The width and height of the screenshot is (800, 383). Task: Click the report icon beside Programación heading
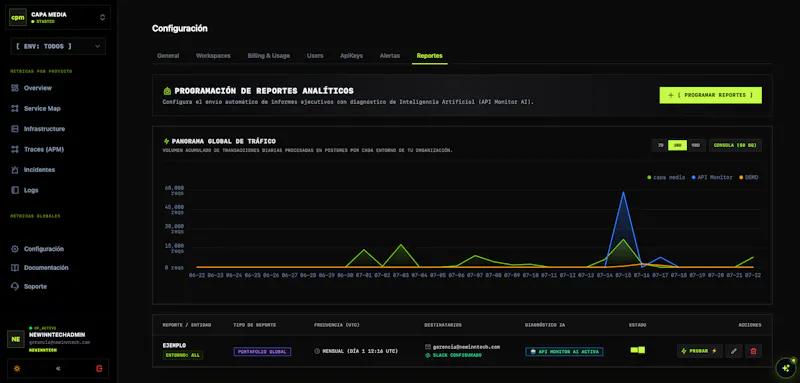[x=167, y=91]
